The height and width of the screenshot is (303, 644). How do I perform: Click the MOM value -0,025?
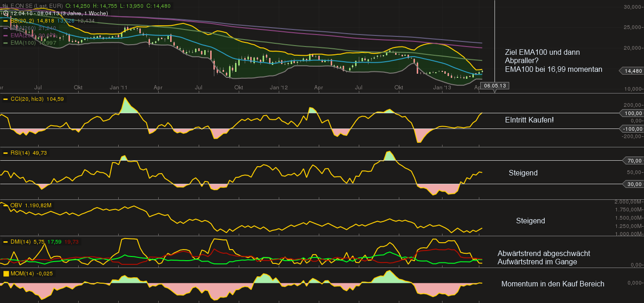(x=45, y=274)
